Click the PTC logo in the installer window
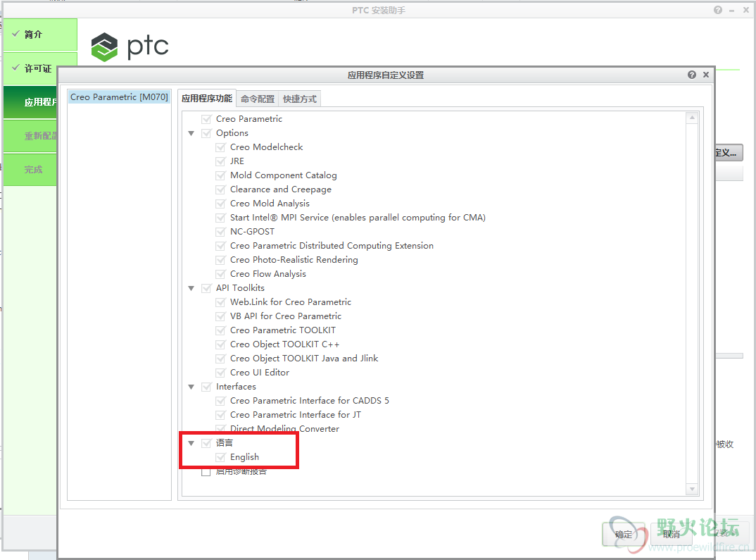 tap(130, 46)
